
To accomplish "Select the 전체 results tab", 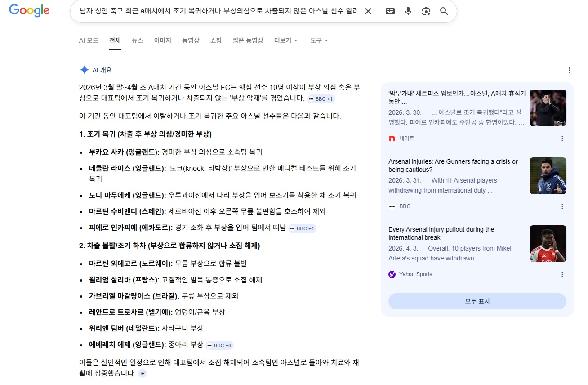I will pos(115,40).
